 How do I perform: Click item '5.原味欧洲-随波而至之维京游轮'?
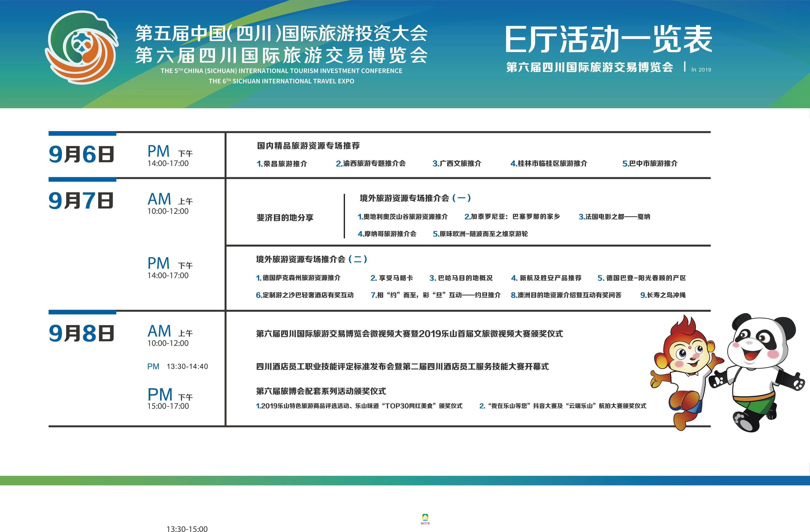[x=480, y=234]
